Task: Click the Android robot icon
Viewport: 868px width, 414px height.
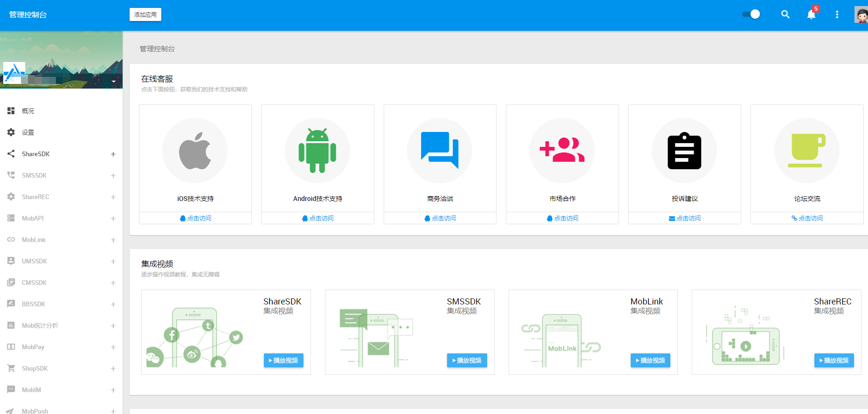Action: click(317, 151)
